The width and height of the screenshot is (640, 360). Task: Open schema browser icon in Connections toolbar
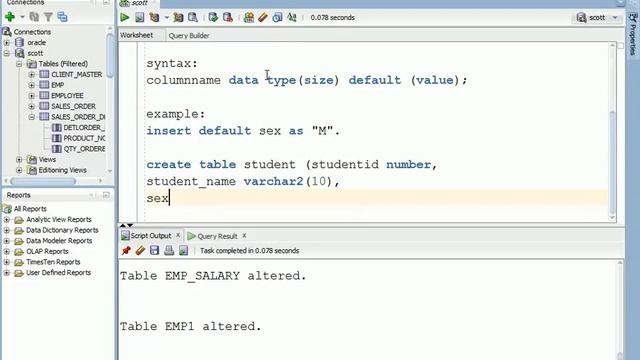point(62,17)
